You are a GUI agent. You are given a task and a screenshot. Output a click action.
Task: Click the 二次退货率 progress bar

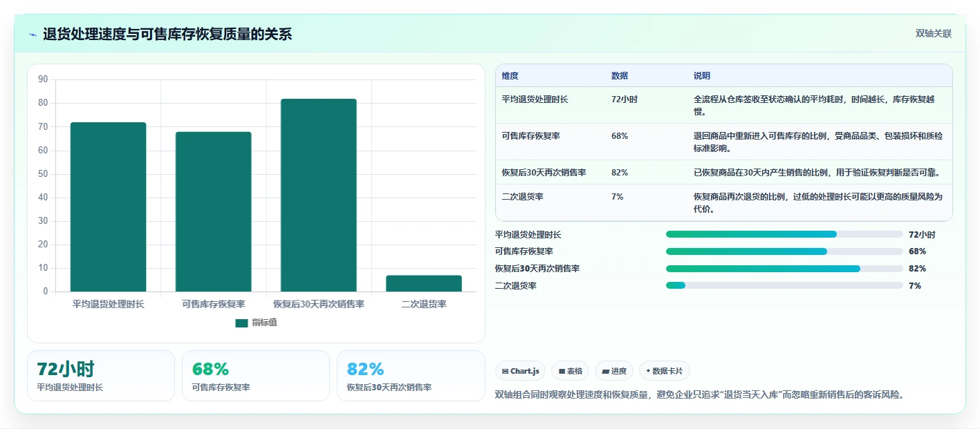click(784, 285)
